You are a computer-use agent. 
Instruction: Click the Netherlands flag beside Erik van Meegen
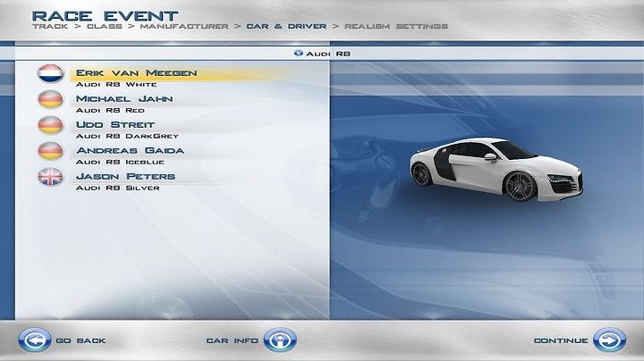[x=50, y=73]
